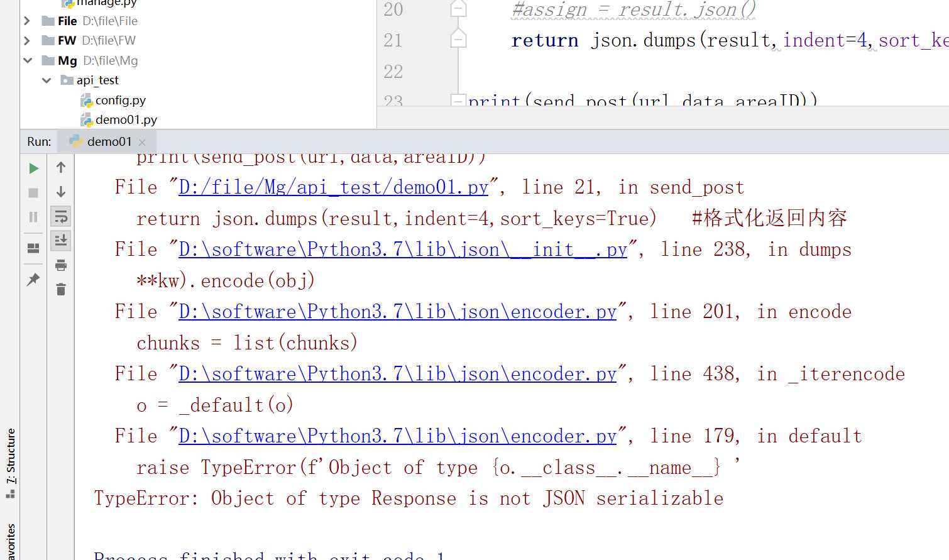Click fold marker on editor line 21
Viewport: 949px width, 560px height.
pos(458,39)
